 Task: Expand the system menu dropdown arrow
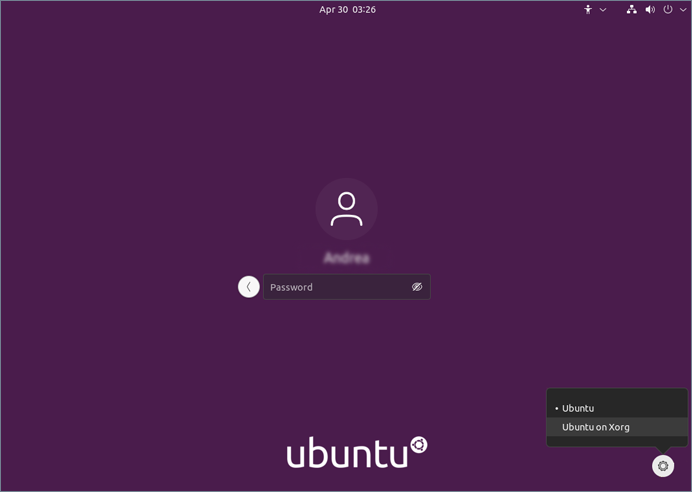681,9
